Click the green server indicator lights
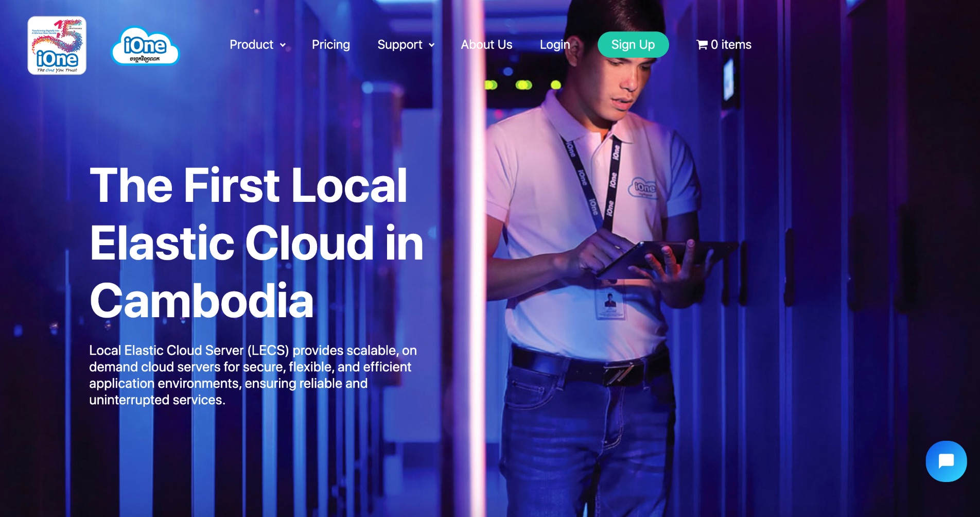This screenshot has width=980, height=517. tap(523, 84)
